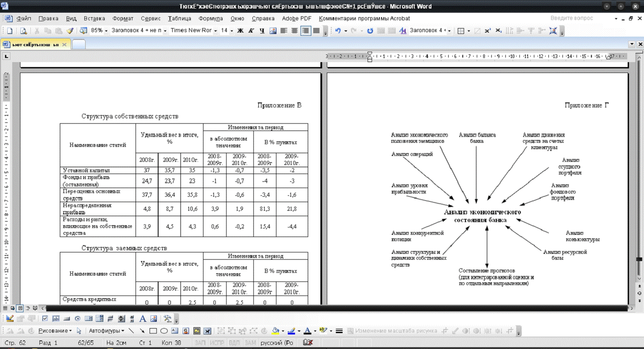Click the Undo arrow icon

pos(337,31)
